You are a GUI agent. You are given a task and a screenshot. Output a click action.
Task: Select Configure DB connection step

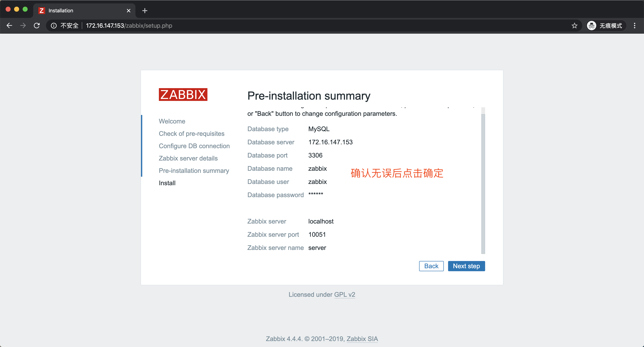click(194, 146)
